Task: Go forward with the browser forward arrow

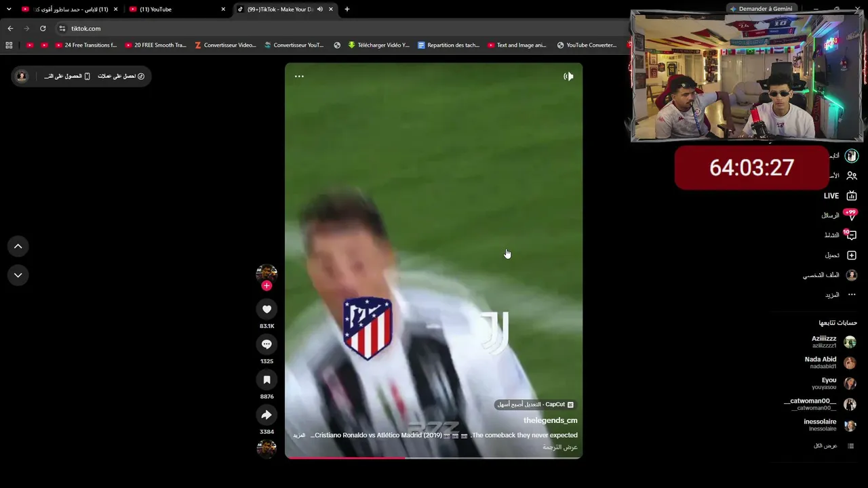Action: tap(26, 28)
